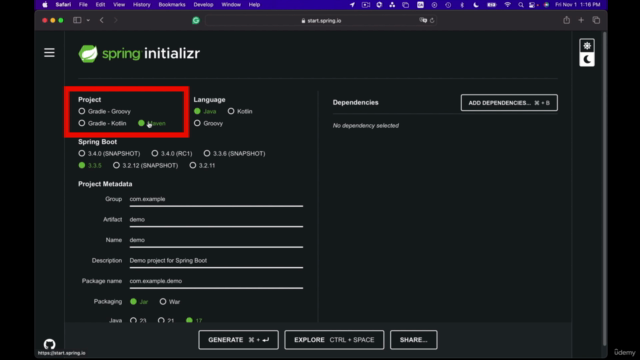The height and width of the screenshot is (360, 640).
Task: Click the location arrow menu bar icon
Action: tap(352, 5)
